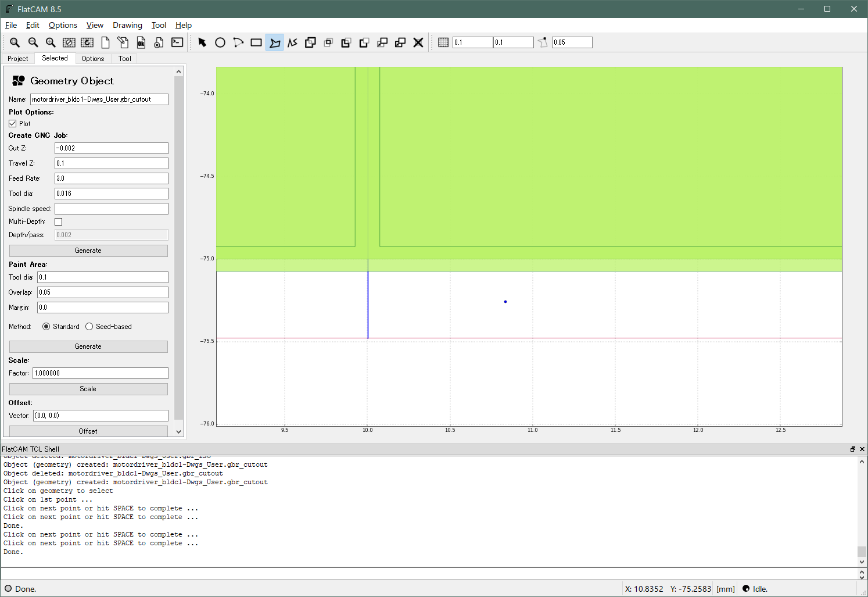868x597 pixels.
Task: Click the Cut Z input field
Action: (x=112, y=148)
